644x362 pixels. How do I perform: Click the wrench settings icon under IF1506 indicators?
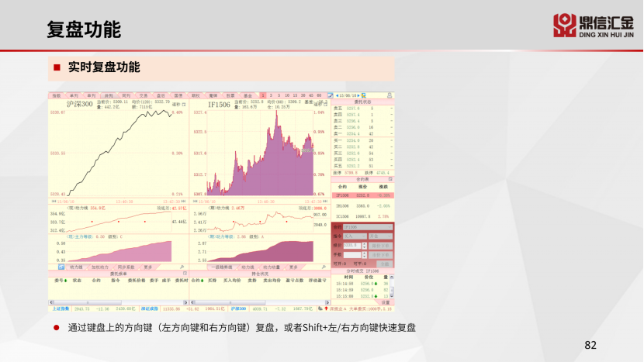(324, 266)
